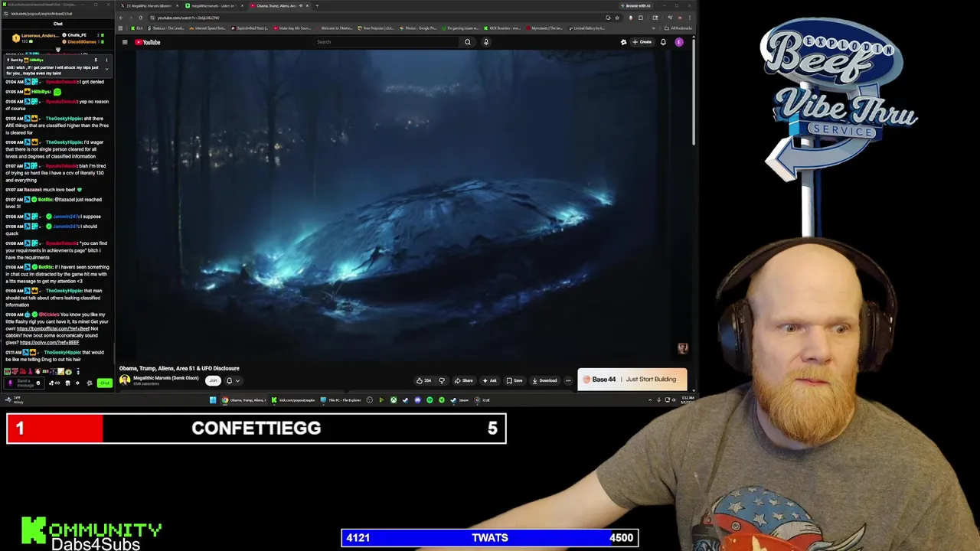
Task: Start voice search with the microphone icon
Action: point(485,42)
